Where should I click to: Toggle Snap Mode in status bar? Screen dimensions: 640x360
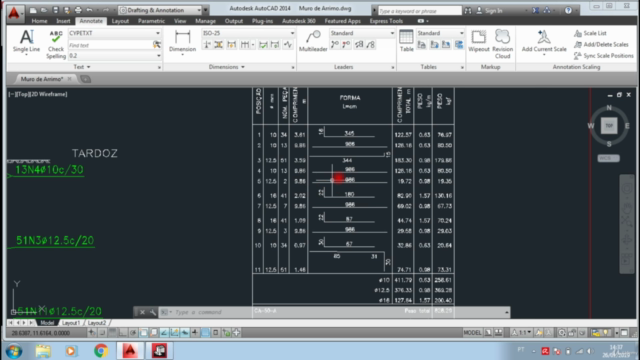pos(102,333)
